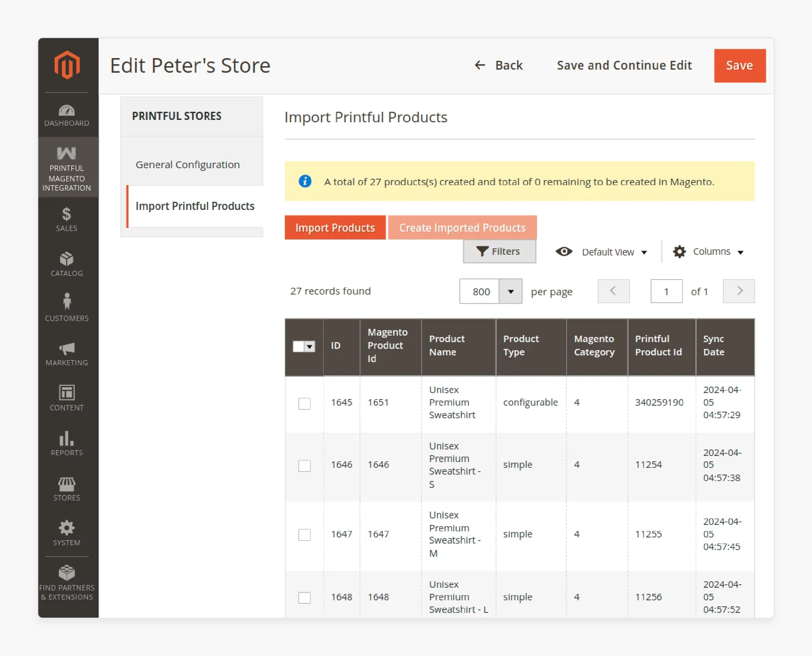The image size is (812, 656).
Task: Sort by Product Type column header
Action: (x=531, y=347)
